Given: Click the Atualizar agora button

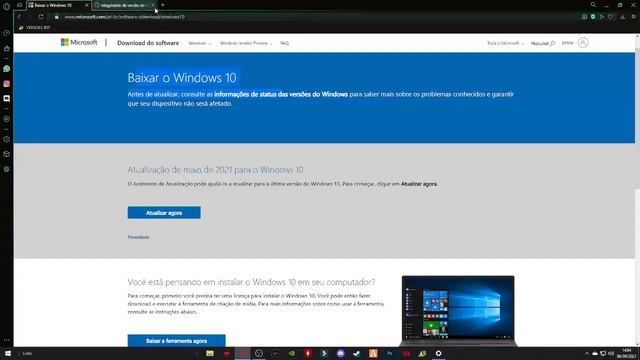Looking at the screenshot, I should (164, 213).
